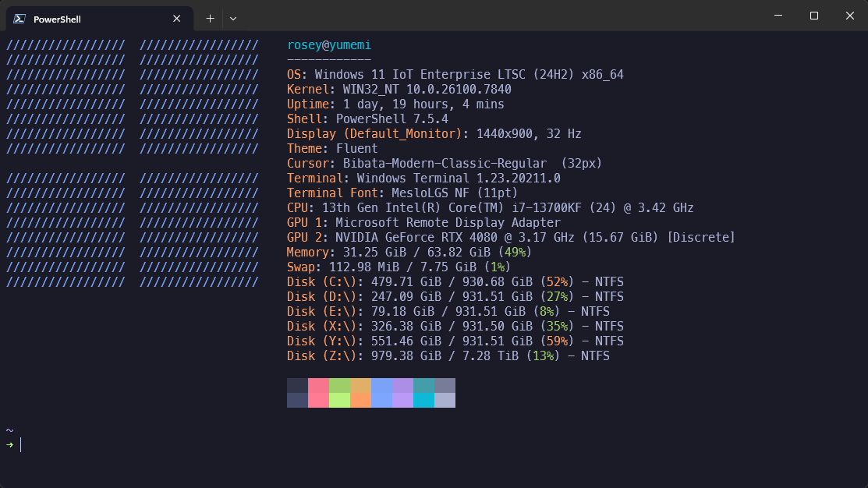
Task: Click the Theme Fluent line
Action: 332,149
